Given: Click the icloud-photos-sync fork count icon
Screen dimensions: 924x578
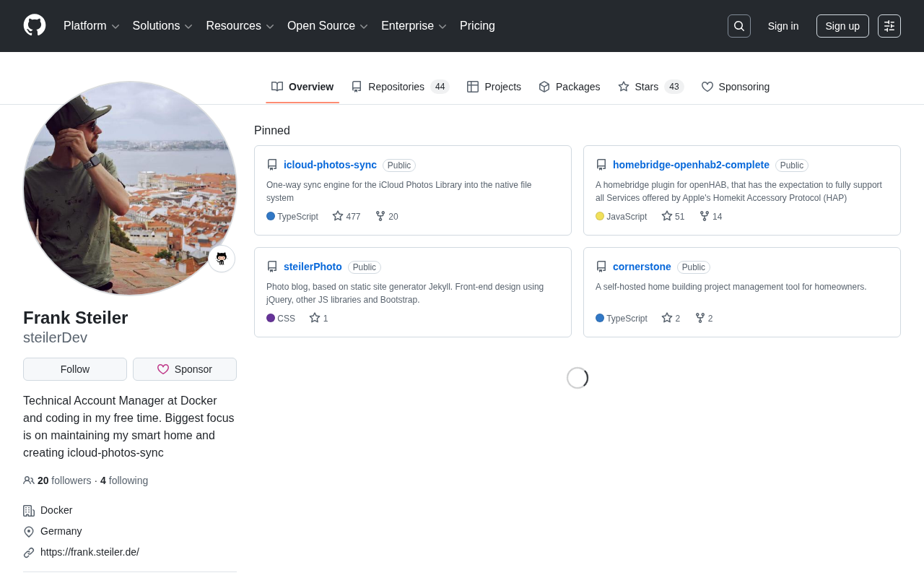Looking at the screenshot, I should (x=380, y=216).
